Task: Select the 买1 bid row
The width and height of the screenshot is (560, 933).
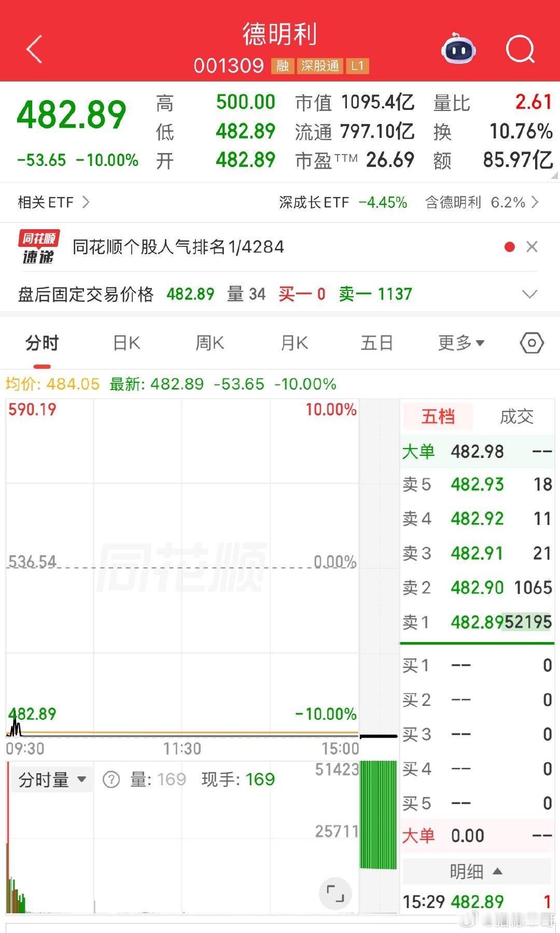Action: [x=477, y=665]
